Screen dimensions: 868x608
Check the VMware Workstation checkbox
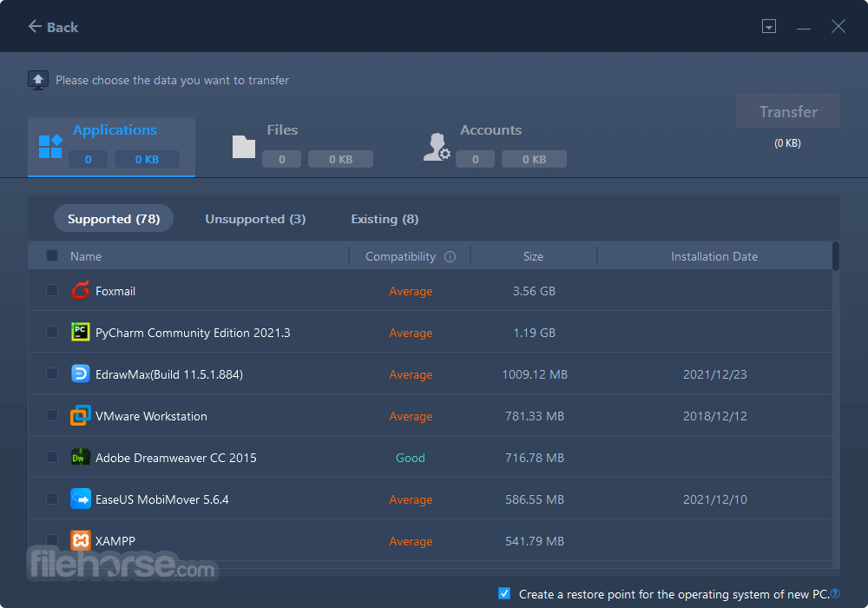coord(52,415)
